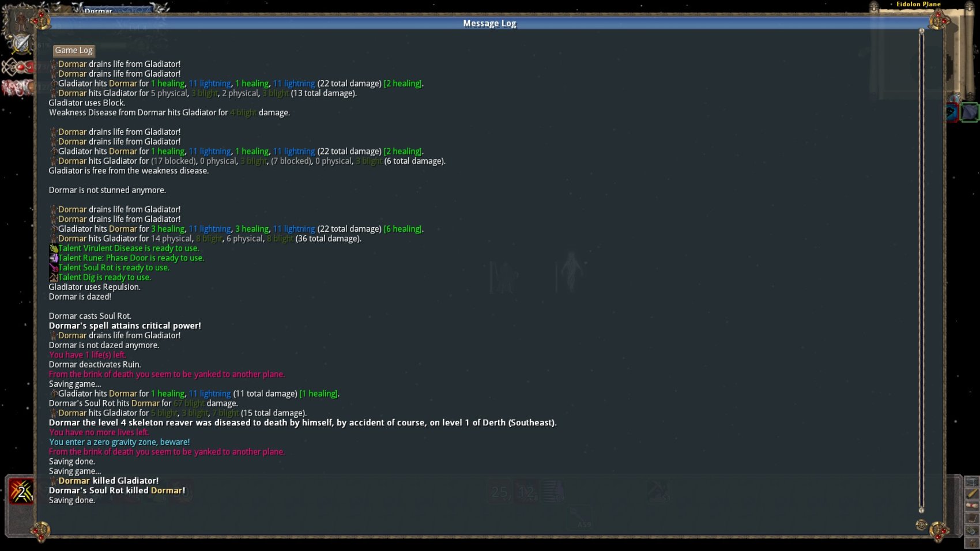
Task: Click "Dormar is not dazed anymore." line
Action: tap(104, 345)
